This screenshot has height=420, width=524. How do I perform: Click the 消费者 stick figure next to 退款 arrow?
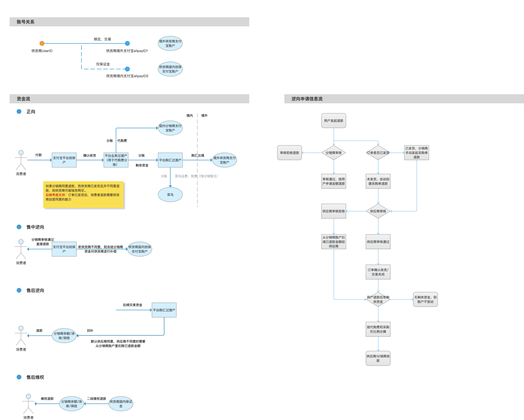pos(21,336)
